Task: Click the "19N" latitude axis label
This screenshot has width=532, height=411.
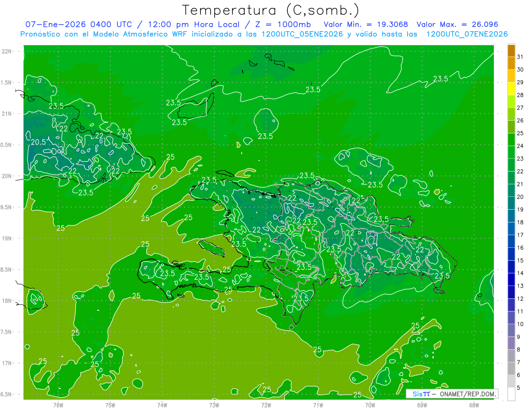Action: click(x=7, y=238)
